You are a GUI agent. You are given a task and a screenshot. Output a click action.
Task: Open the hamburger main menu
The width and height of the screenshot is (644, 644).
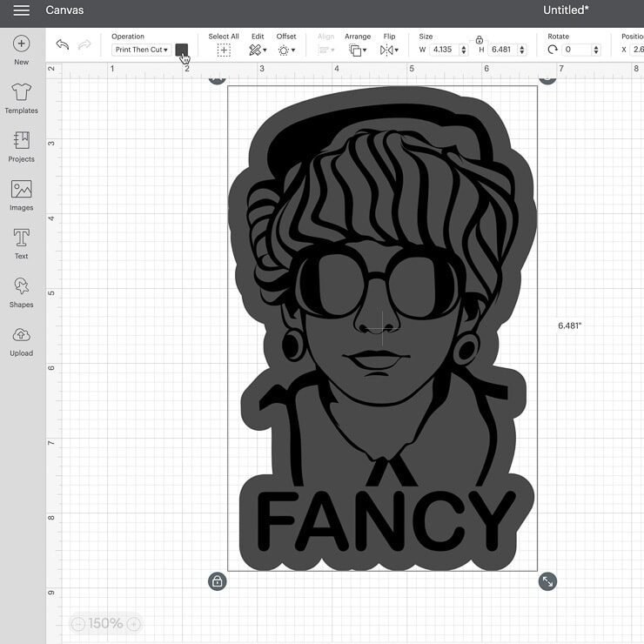[21, 10]
